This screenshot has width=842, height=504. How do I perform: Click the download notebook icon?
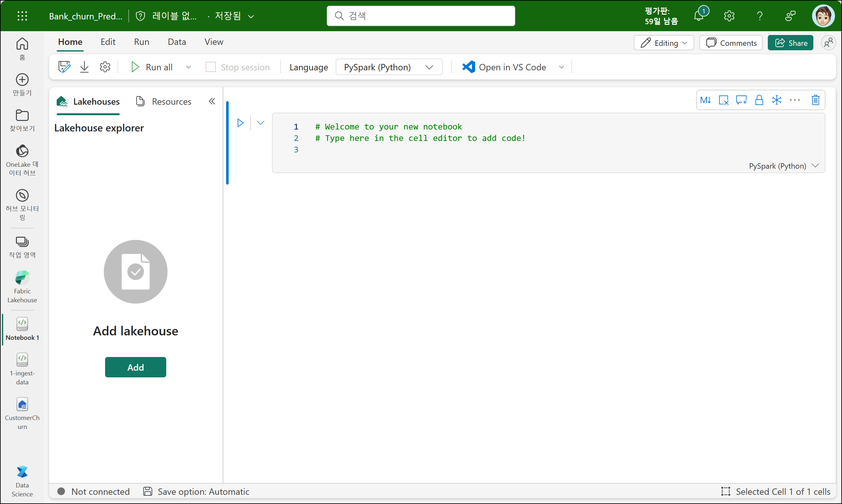84,67
